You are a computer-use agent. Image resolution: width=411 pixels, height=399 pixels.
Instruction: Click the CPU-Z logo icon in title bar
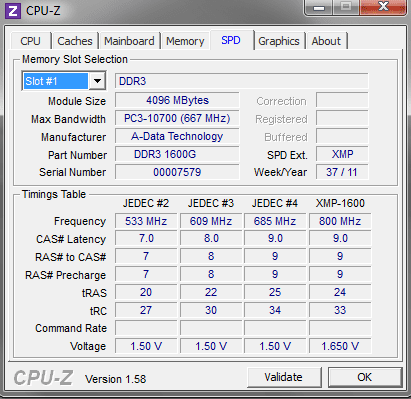(x=13, y=11)
